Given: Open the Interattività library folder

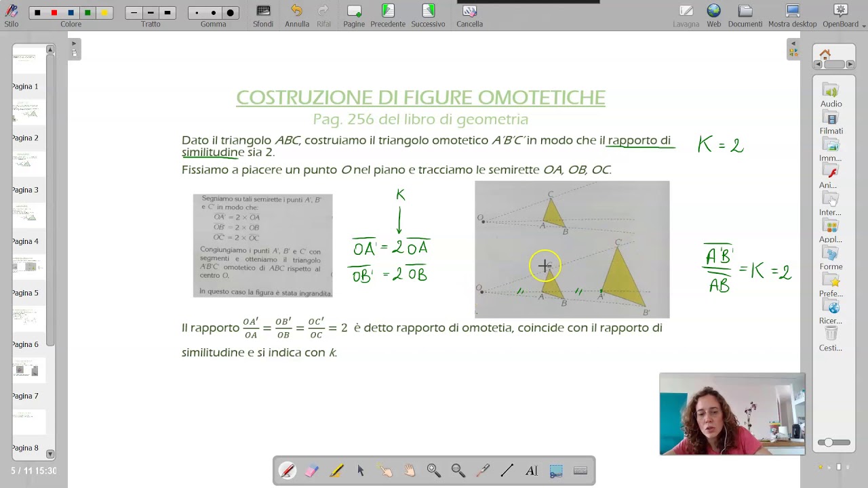Looking at the screenshot, I should coord(831,205).
